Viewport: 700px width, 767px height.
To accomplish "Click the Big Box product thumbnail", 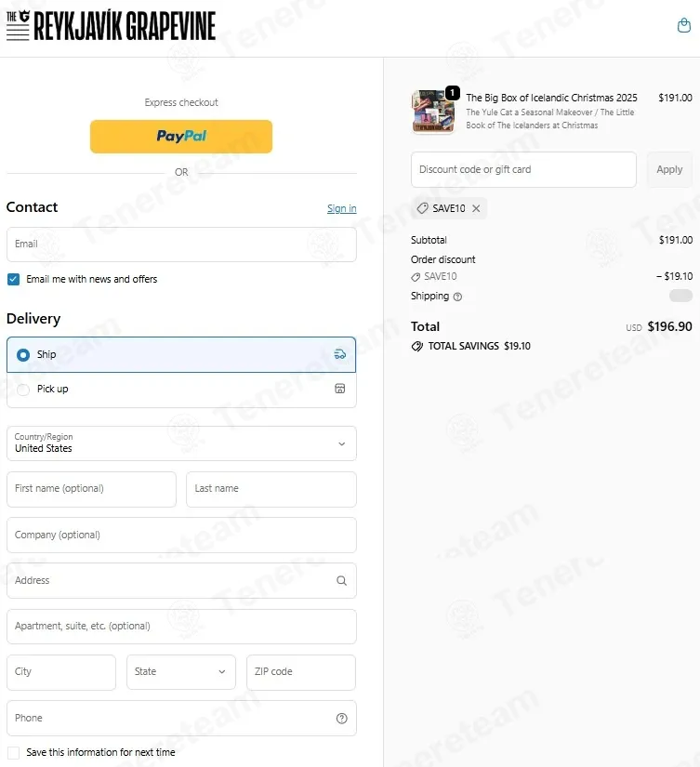I will coord(432,112).
